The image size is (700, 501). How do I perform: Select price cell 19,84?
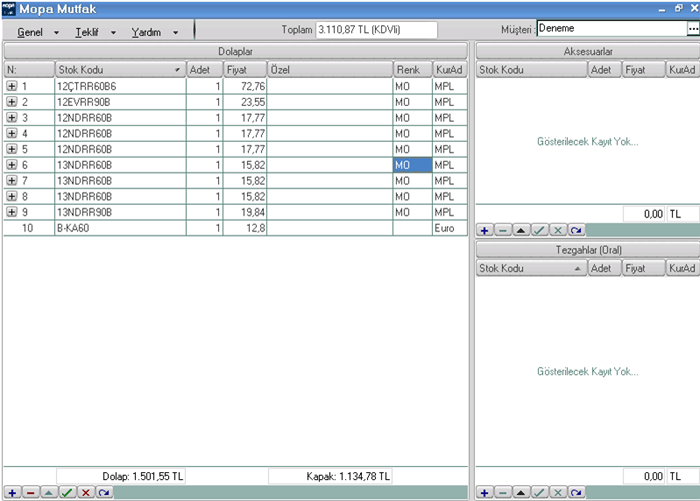[245, 212]
